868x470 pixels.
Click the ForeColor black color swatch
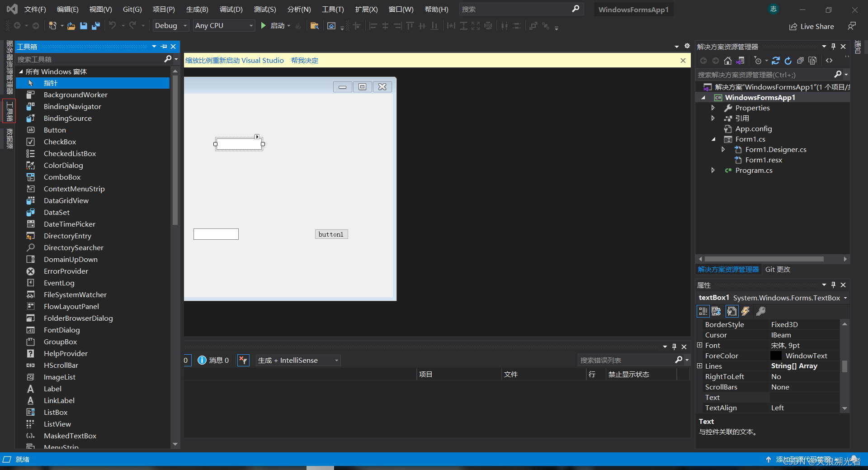[x=776, y=356]
